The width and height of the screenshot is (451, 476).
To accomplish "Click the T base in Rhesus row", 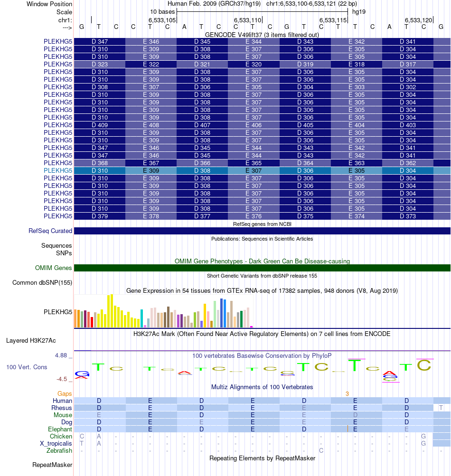I will pos(441,408).
